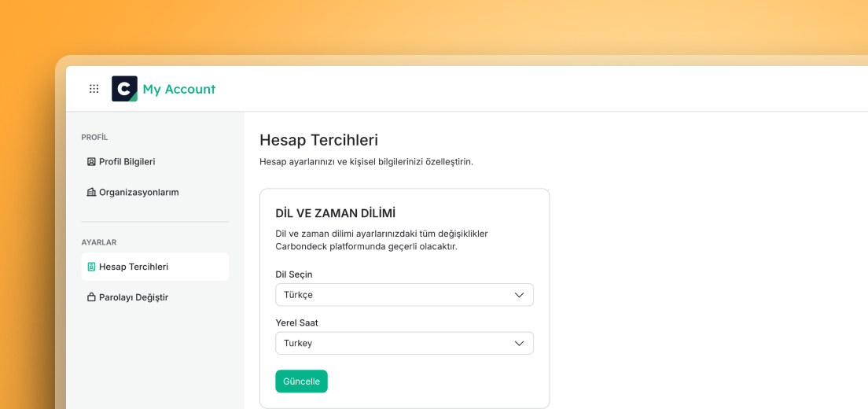Click the green Güncelle button

point(302,381)
